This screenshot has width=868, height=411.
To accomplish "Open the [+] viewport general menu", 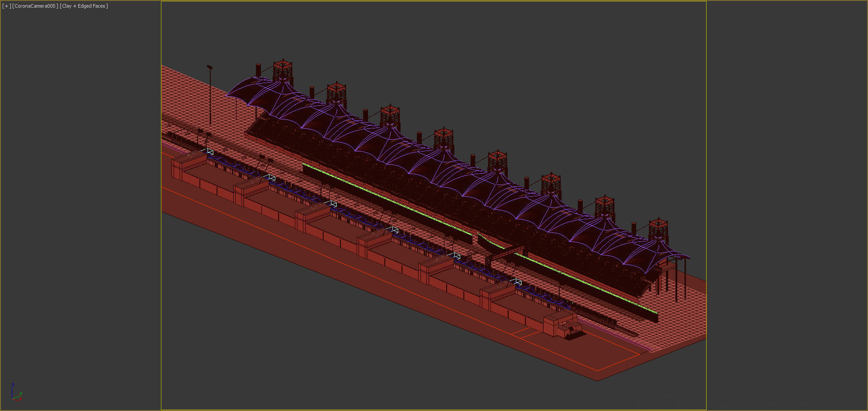I will (6, 6).
